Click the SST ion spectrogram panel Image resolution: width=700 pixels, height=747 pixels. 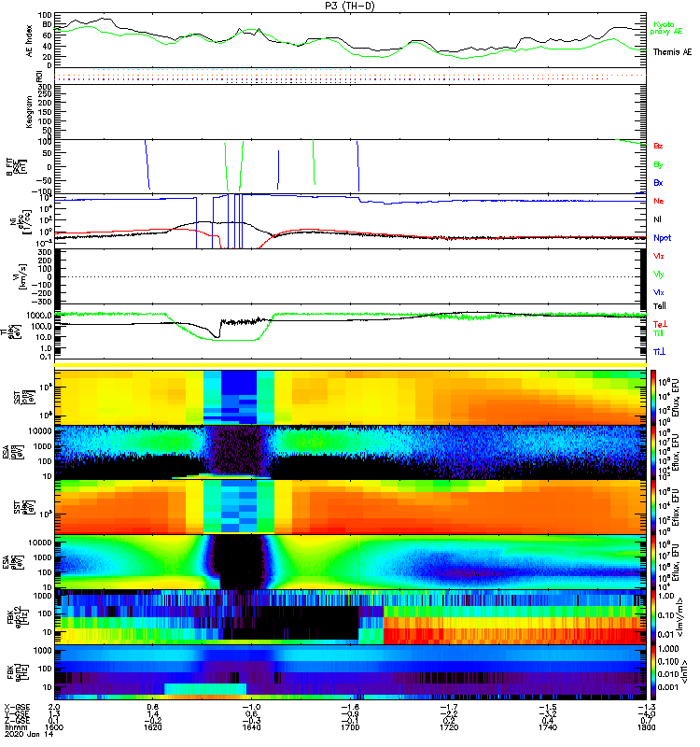350,397
